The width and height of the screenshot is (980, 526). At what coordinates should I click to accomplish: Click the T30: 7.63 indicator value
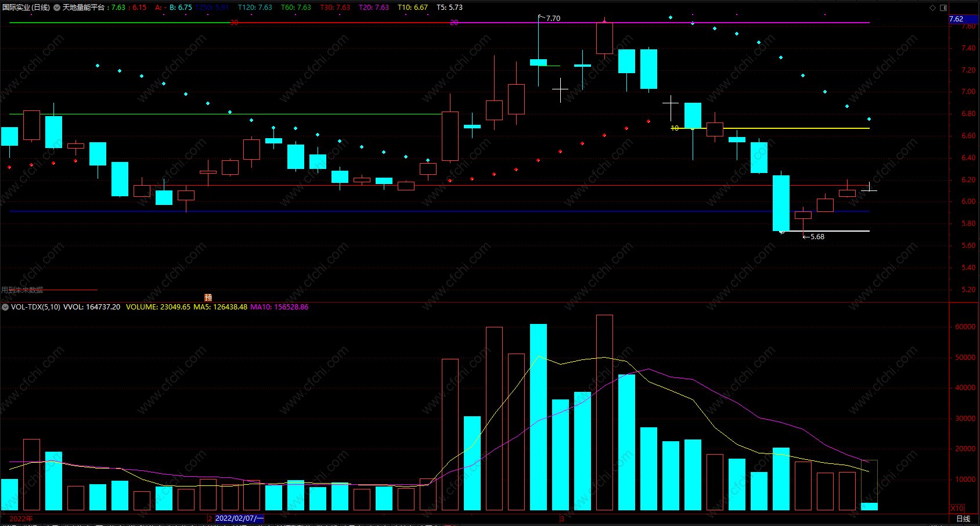(335, 8)
